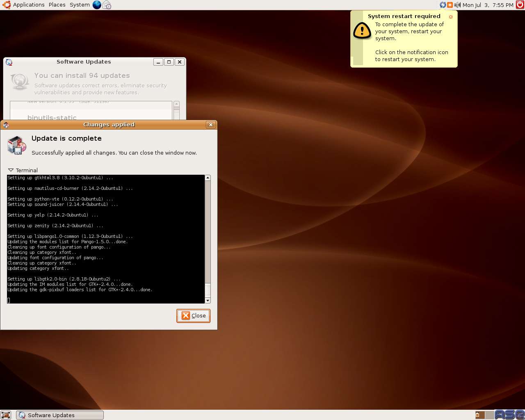Click the blue update notifier tray icon
Viewport: 525px width, 420px height.
(443, 5)
